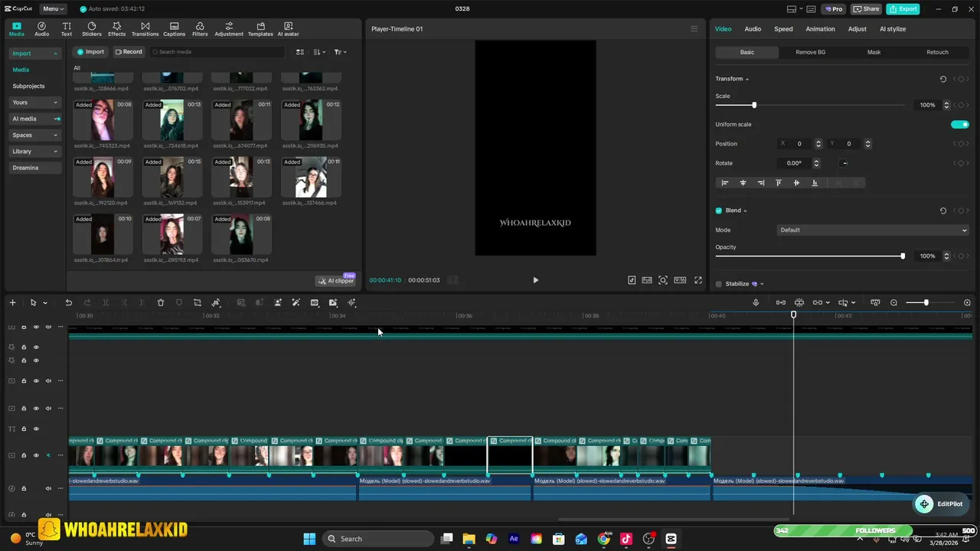Open the Adjustment panel in top toolbar
980x551 pixels.
[229, 29]
